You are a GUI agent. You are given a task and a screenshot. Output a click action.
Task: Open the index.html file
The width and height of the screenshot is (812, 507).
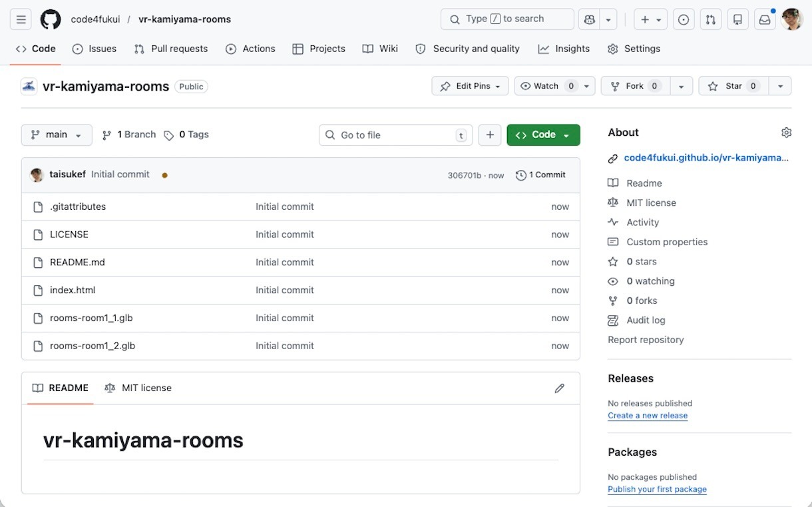point(73,290)
